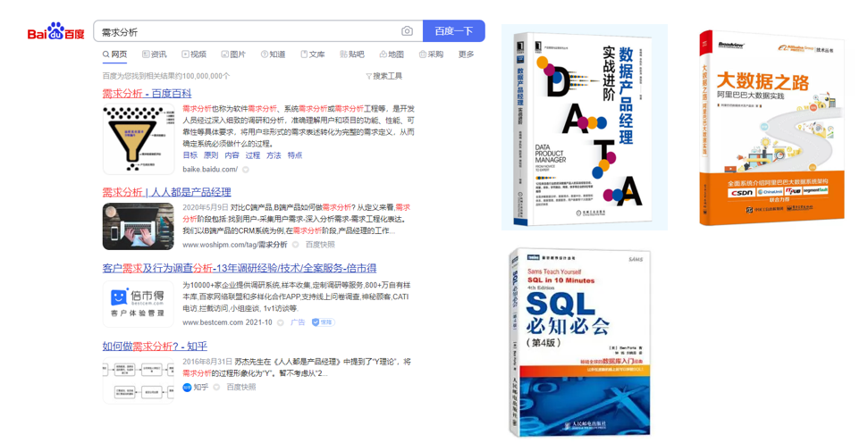Viewport: 868px width, 443px height.
Task: Click the funnel diagram thumbnail
Action: point(139,138)
